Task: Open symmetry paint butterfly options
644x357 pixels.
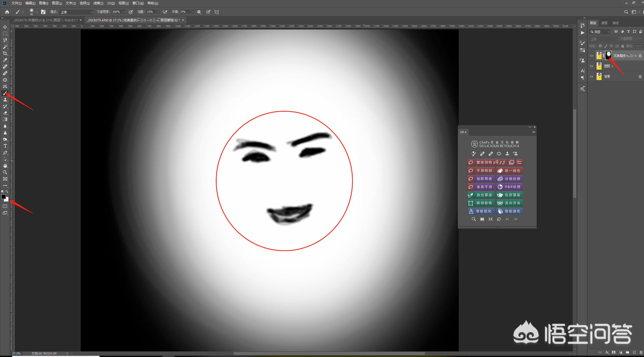Action: tap(217, 12)
